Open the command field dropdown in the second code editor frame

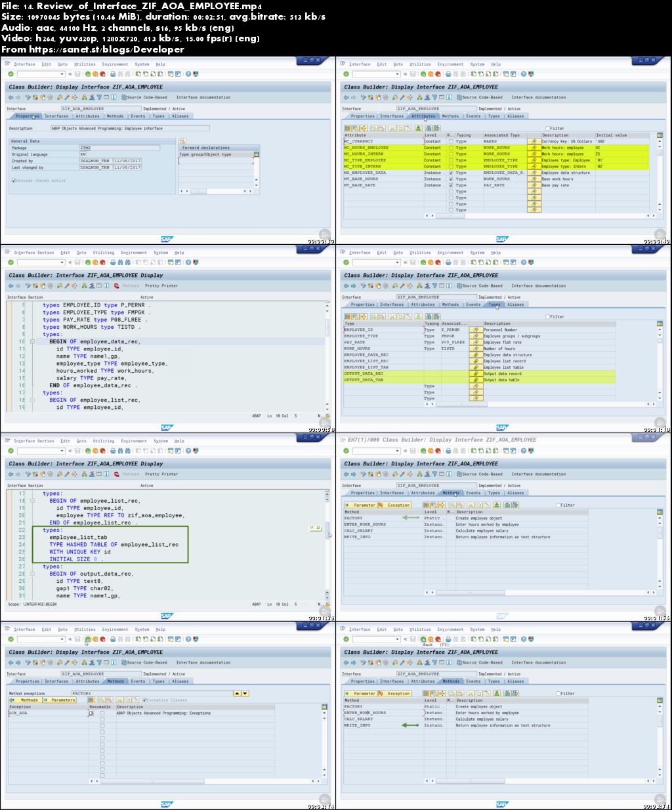(x=62, y=451)
